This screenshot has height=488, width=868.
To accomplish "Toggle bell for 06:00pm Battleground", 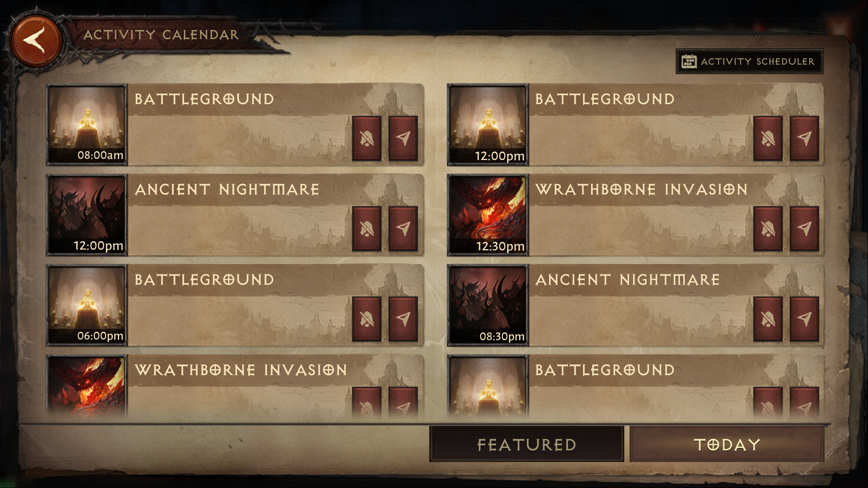I will (x=366, y=319).
